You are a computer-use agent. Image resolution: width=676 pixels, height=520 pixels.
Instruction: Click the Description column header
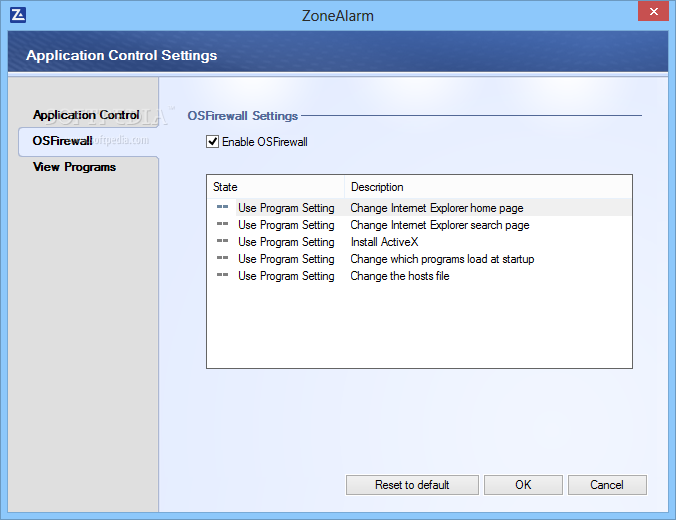tap(488, 187)
